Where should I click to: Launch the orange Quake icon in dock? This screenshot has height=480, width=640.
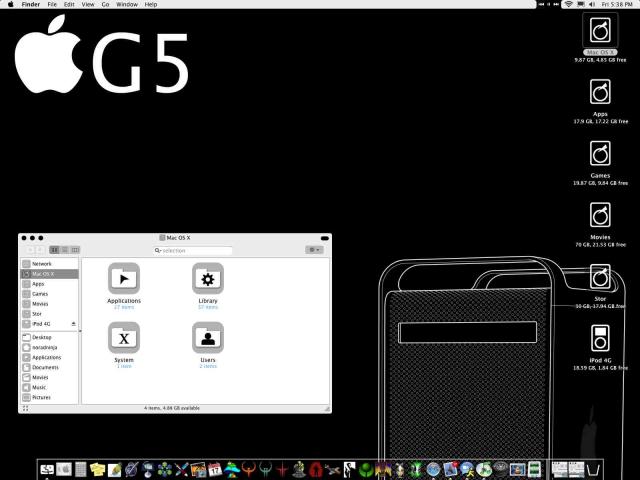tap(248, 469)
